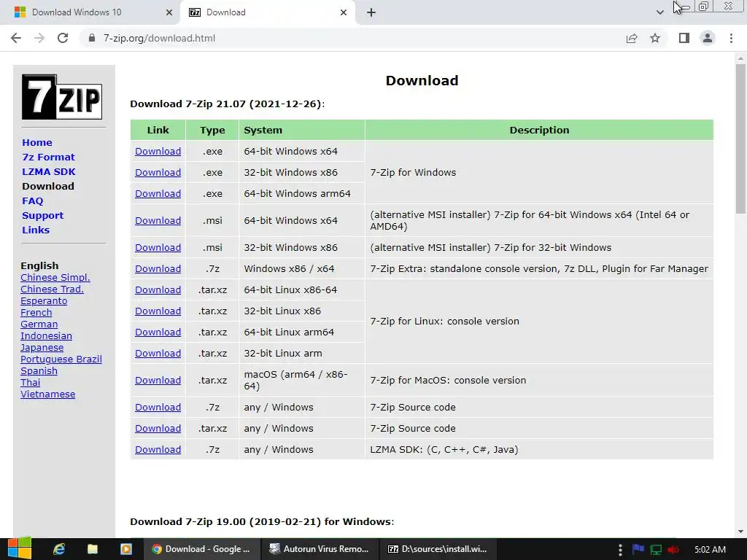The image size is (747, 560).
Task: Switch language to Chinese Trad.
Action: tap(52, 289)
